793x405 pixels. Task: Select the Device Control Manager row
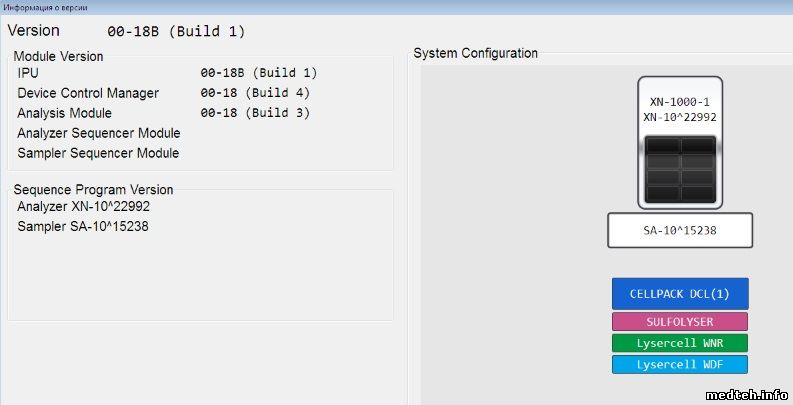pyautogui.click(x=160, y=93)
